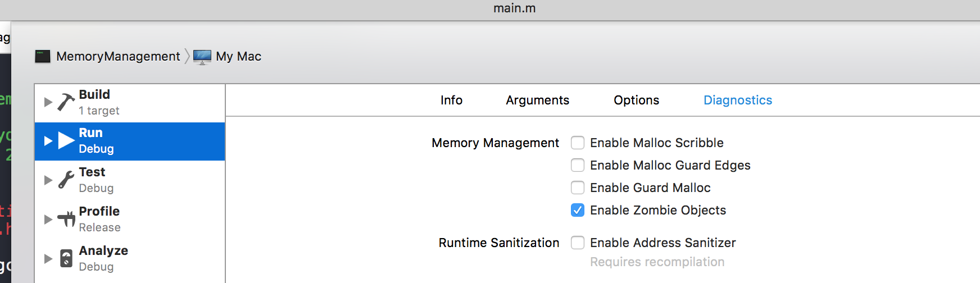This screenshot has height=283, width=980.
Task: Expand the Build action disclosure triangle
Action: tap(48, 102)
